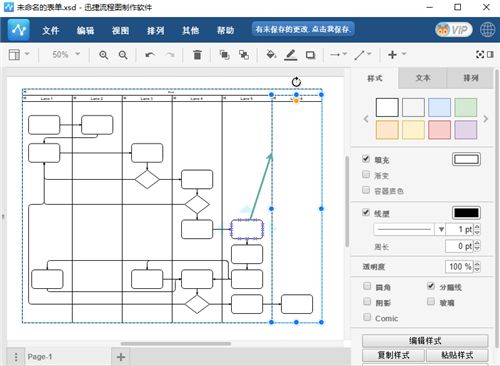Image resolution: width=500 pixels, height=366 pixels.
Task: Toggle fullscreen mode icon
Action: [x=480, y=54]
